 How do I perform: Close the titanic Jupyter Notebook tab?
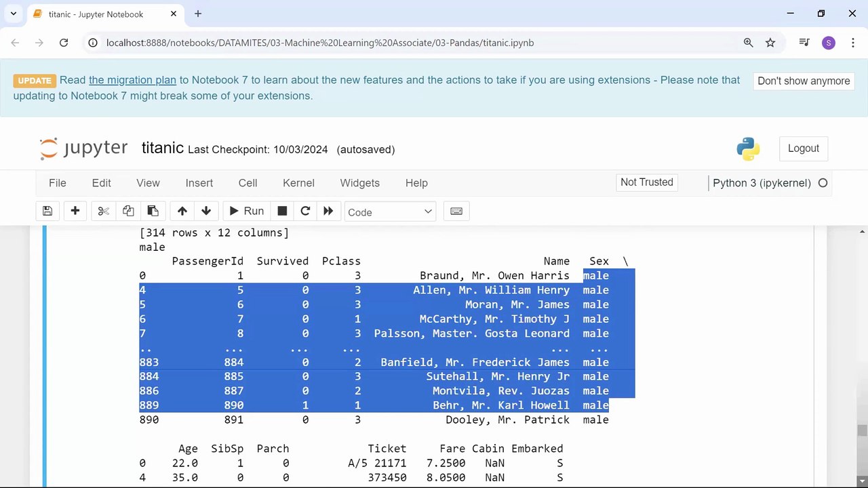point(174,14)
